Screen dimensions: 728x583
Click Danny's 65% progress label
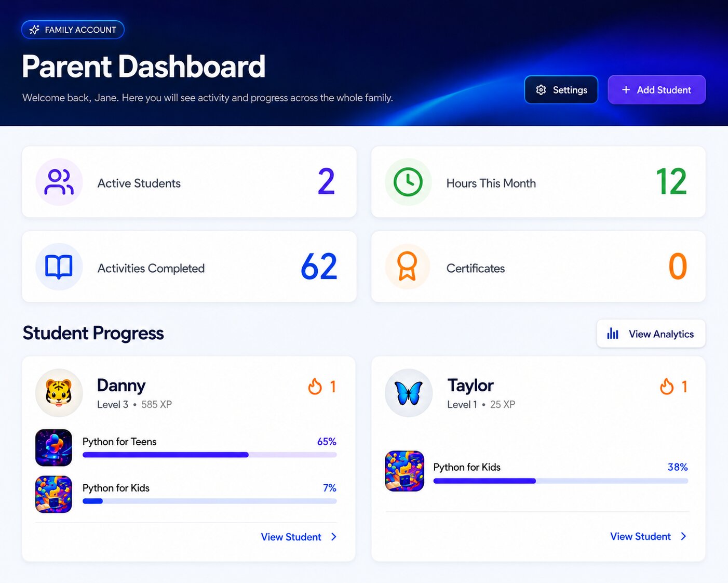click(327, 441)
